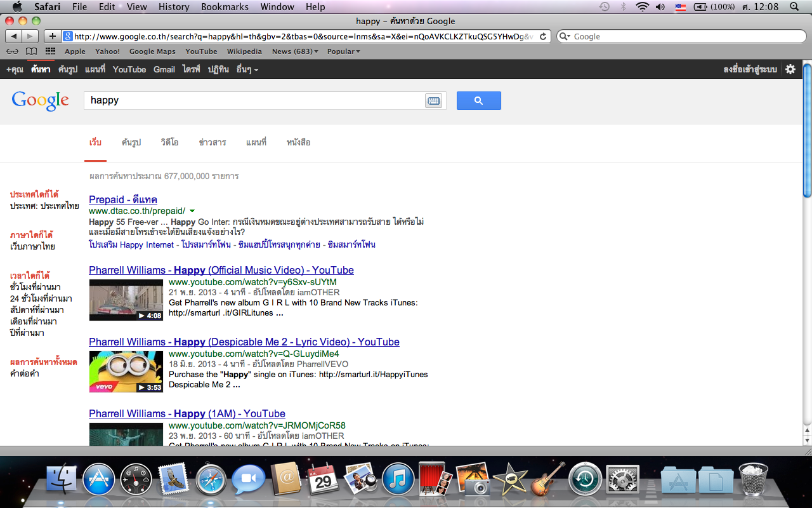Open the volume control in the menu bar
This screenshot has height=508, width=812.
point(660,7)
